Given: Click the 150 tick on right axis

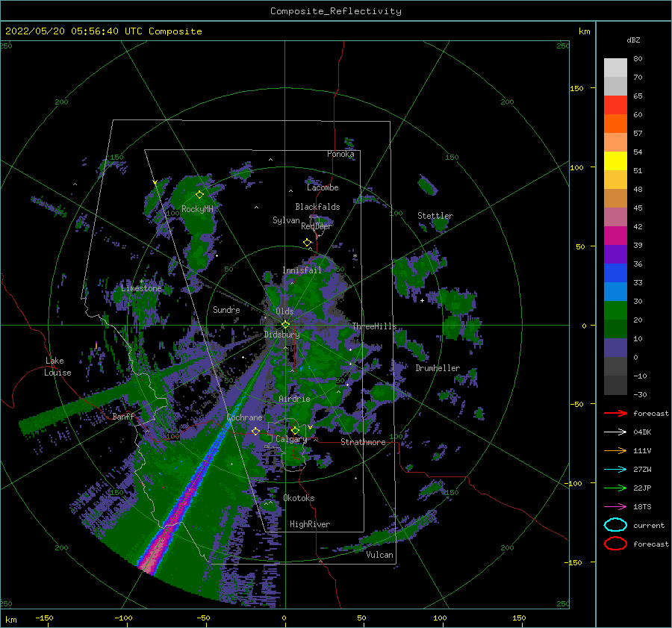Looking at the screenshot, I should tap(576, 88).
